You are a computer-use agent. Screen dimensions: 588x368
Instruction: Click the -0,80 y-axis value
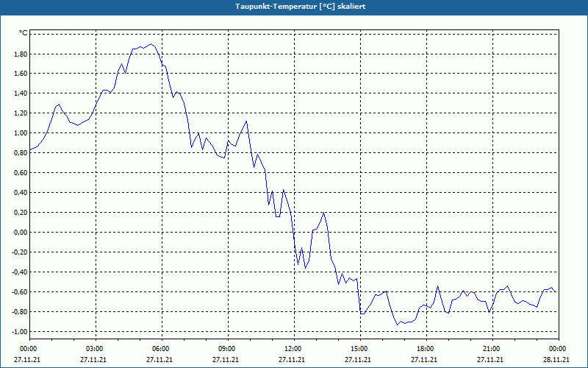19,311
